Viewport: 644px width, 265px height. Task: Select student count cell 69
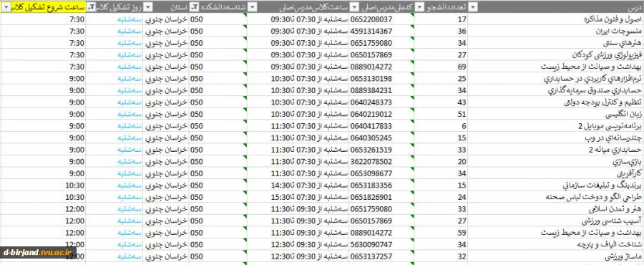441,67
